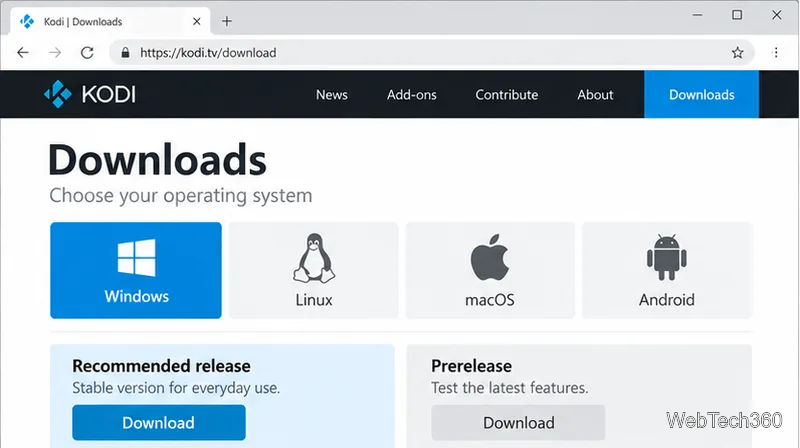Click the address bar URL field
Image resolution: width=800 pixels, height=448 pixels.
coord(429,53)
